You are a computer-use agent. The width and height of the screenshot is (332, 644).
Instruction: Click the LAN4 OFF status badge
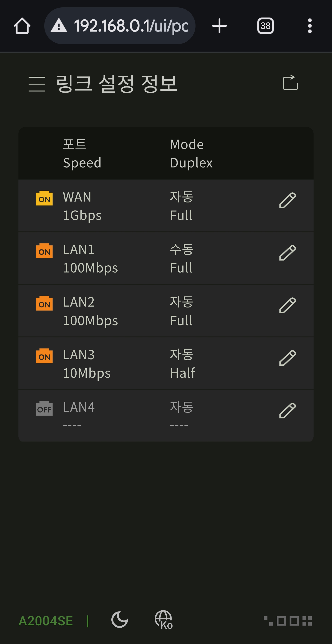pos(44,409)
